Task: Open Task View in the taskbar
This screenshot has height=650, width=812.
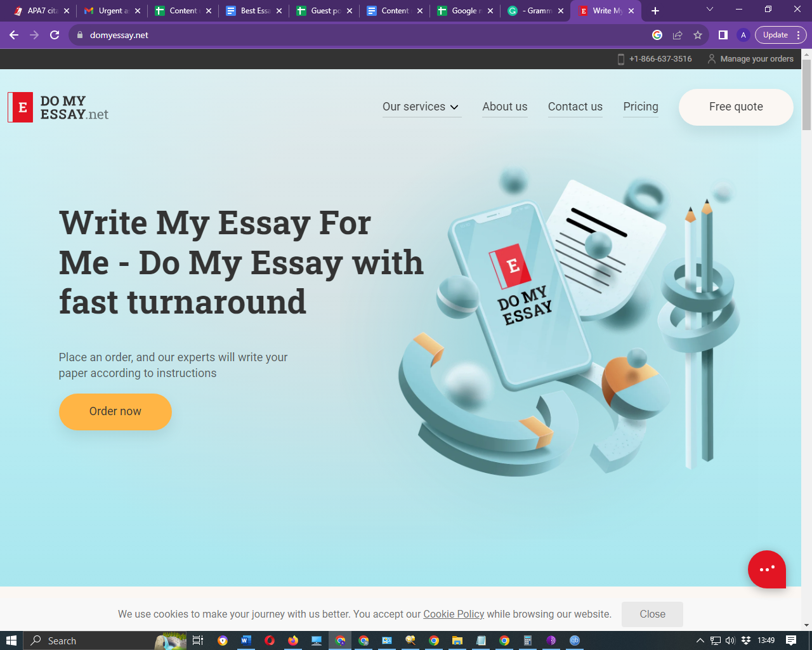Action: [x=198, y=640]
